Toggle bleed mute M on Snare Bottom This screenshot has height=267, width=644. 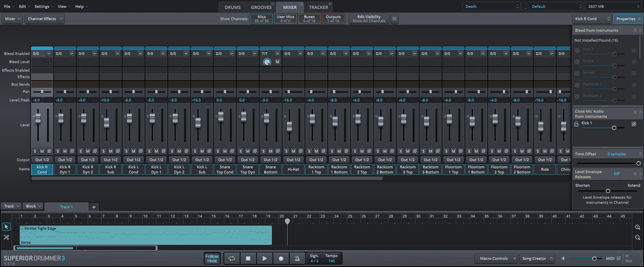pos(277,62)
